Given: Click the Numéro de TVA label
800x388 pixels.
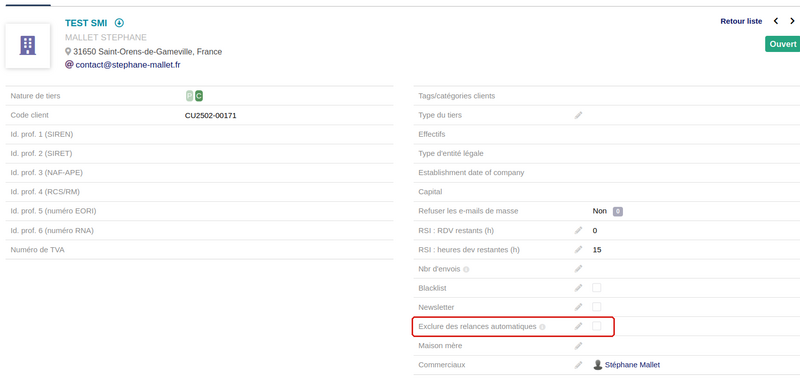Looking at the screenshot, I should point(37,250).
